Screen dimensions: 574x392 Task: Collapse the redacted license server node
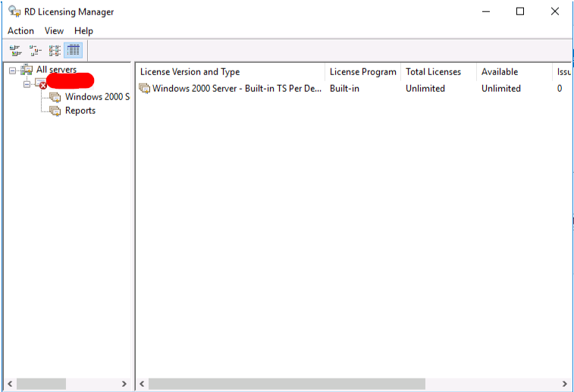[27, 85]
